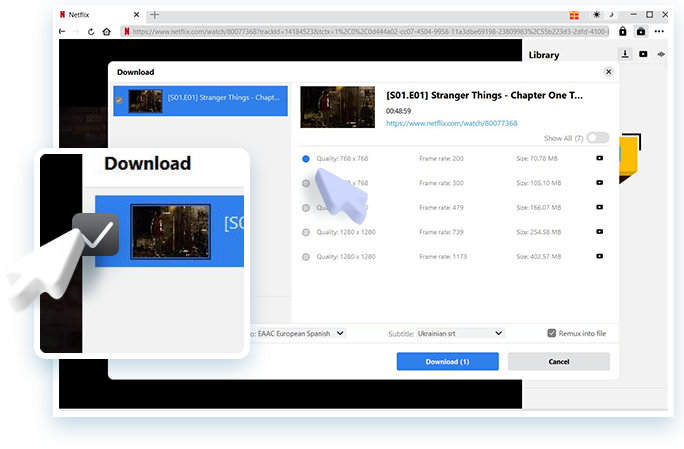Close the Download dialog
684x449 pixels.
(x=609, y=72)
